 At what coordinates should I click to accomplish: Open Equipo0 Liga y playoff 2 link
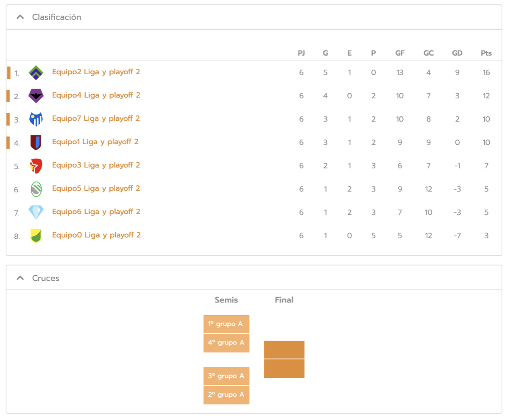[x=96, y=235]
